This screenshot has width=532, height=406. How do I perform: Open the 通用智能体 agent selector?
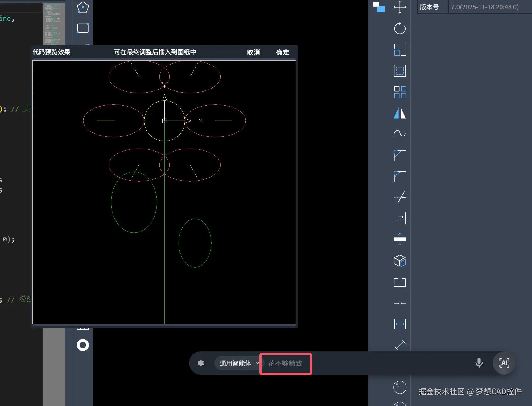(x=238, y=363)
